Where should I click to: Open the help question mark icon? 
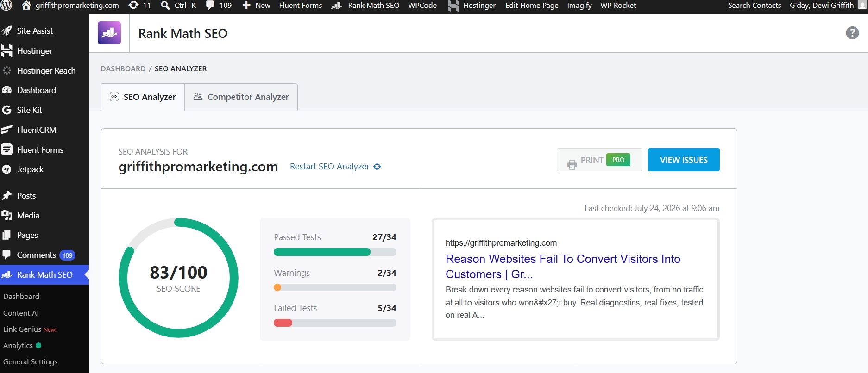tap(852, 33)
